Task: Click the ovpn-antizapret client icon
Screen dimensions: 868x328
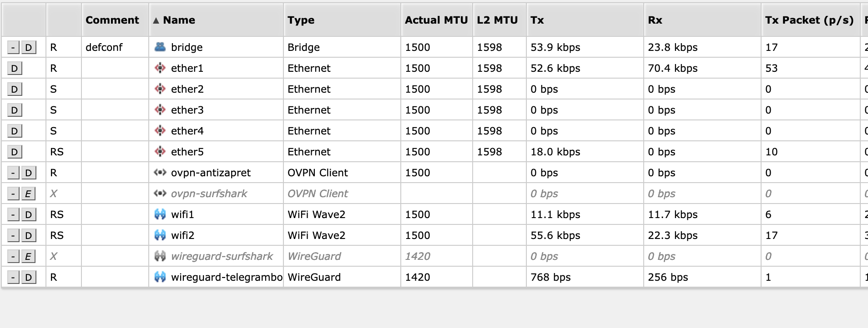Action: click(160, 172)
